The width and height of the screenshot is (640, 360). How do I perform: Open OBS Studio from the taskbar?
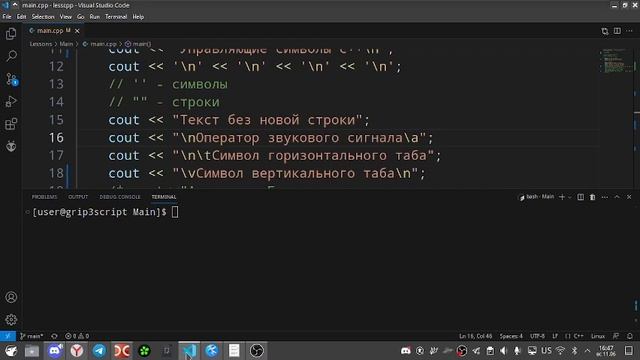[x=257, y=351]
